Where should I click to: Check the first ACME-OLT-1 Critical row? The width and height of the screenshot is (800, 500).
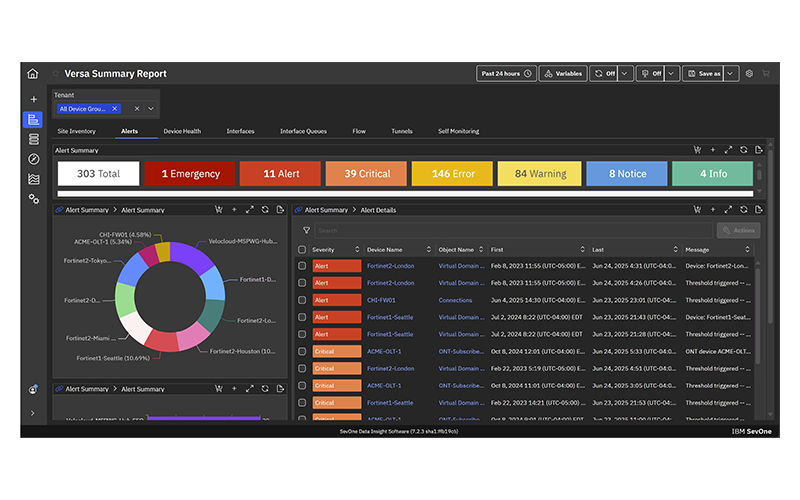[302, 352]
